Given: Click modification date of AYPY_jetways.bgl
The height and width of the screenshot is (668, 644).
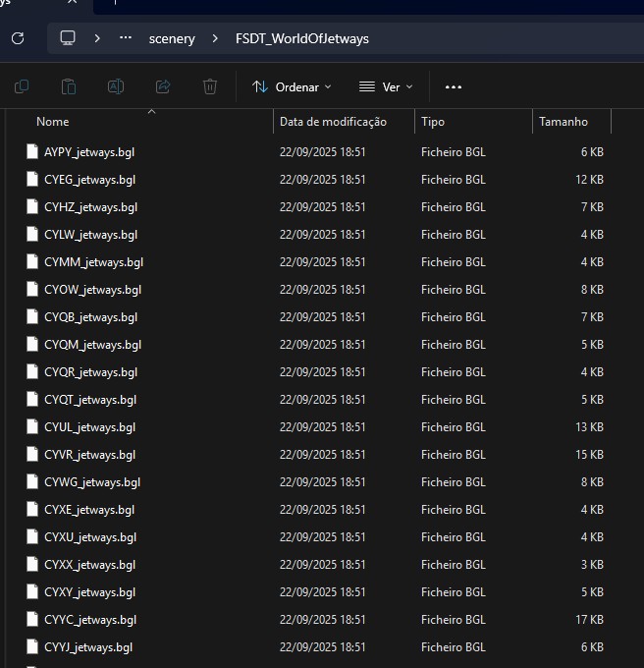Looking at the screenshot, I should tap(322, 151).
